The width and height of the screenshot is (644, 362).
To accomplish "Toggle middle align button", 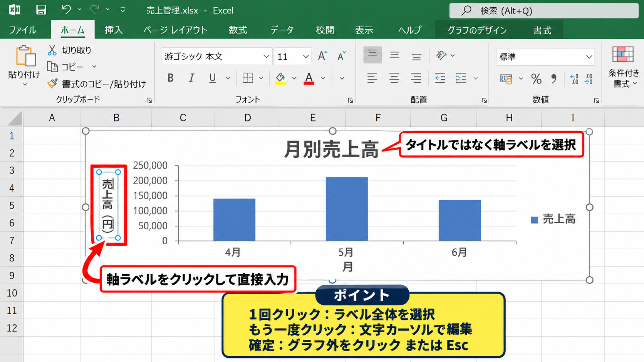I will click(x=394, y=55).
